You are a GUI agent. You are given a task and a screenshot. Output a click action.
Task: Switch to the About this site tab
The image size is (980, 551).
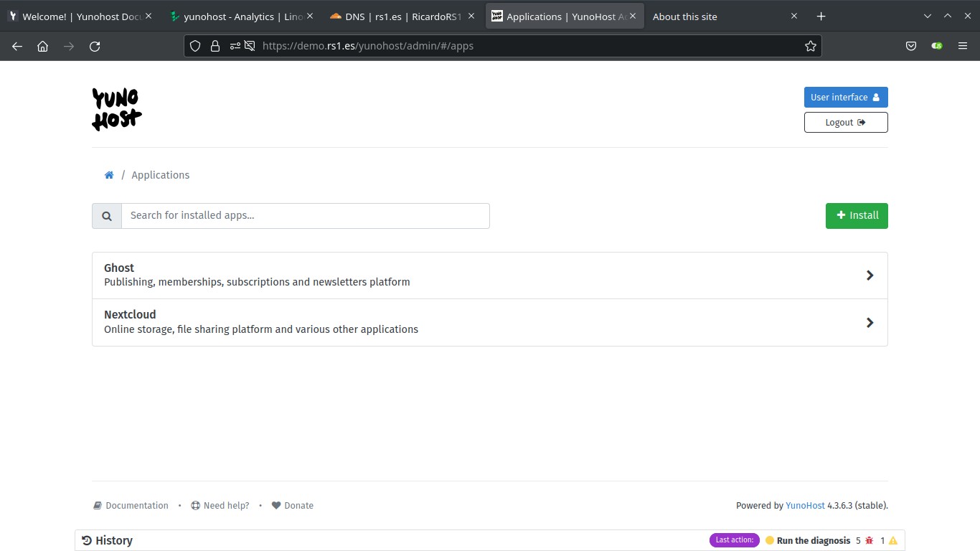717,17
